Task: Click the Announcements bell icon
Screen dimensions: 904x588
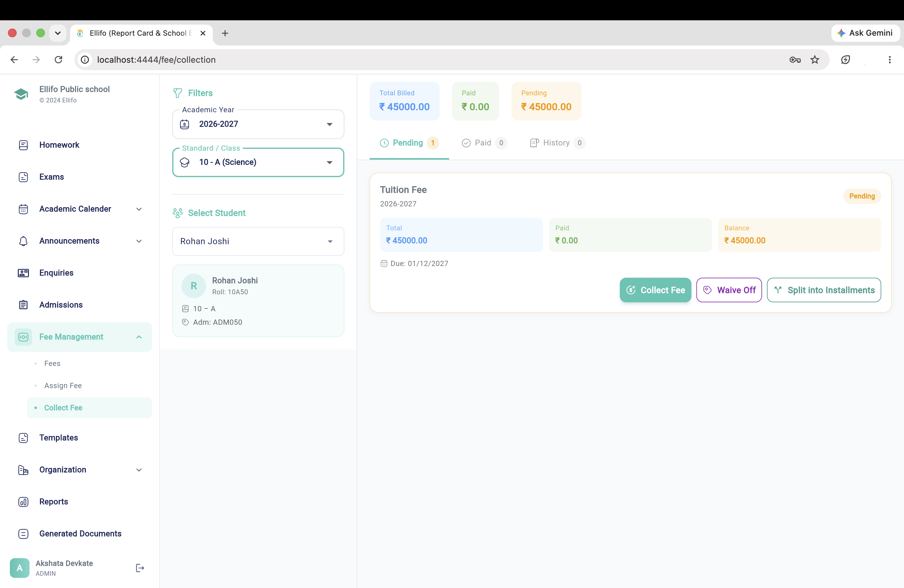Action: [23, 241]
